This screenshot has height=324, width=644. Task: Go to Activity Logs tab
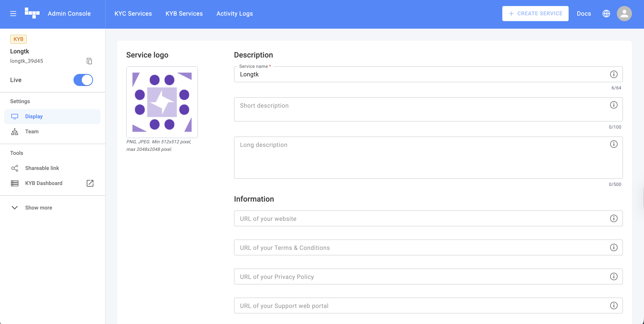tap(235, 14)
